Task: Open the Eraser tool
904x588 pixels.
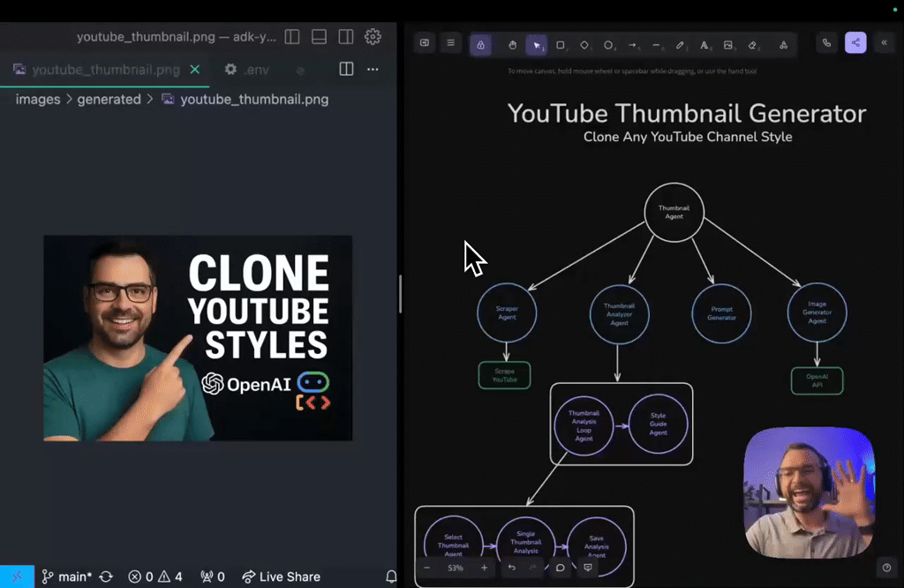Action: [751, 44]
